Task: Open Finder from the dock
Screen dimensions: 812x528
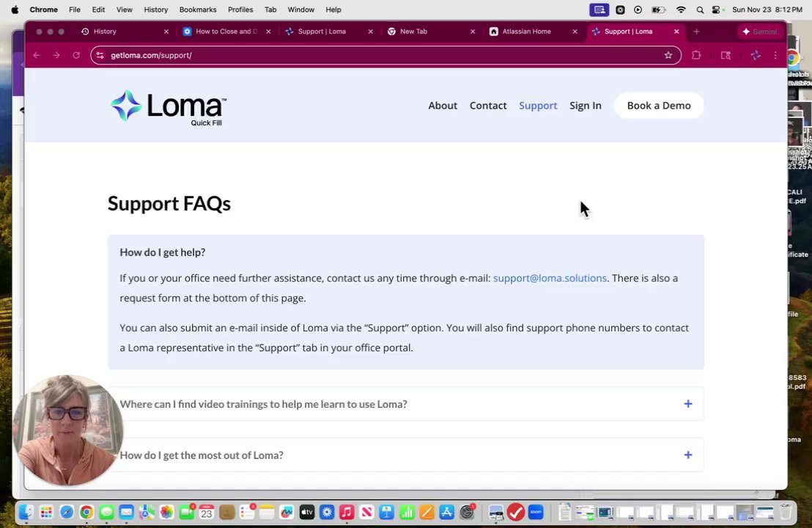Action: [x=26, y=513]
